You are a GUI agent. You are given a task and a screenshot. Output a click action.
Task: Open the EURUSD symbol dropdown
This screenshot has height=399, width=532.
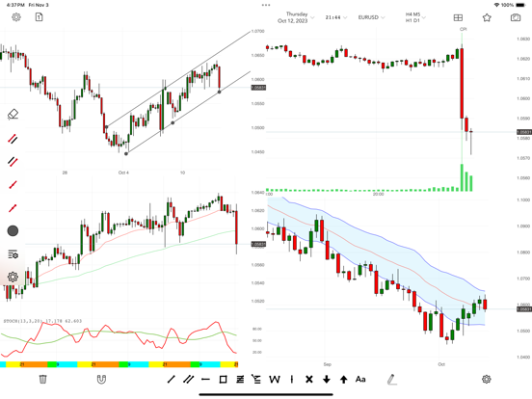[x=371, y=17]
